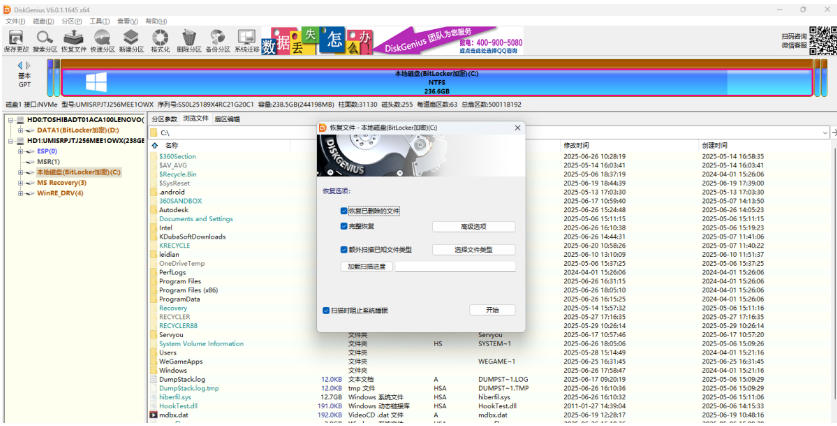Image resolution: width=837 pixels, height=426 pixels.
Task: Collapse the HD0:TOSHIBA disk tree node
Action: tap(10, 120)
